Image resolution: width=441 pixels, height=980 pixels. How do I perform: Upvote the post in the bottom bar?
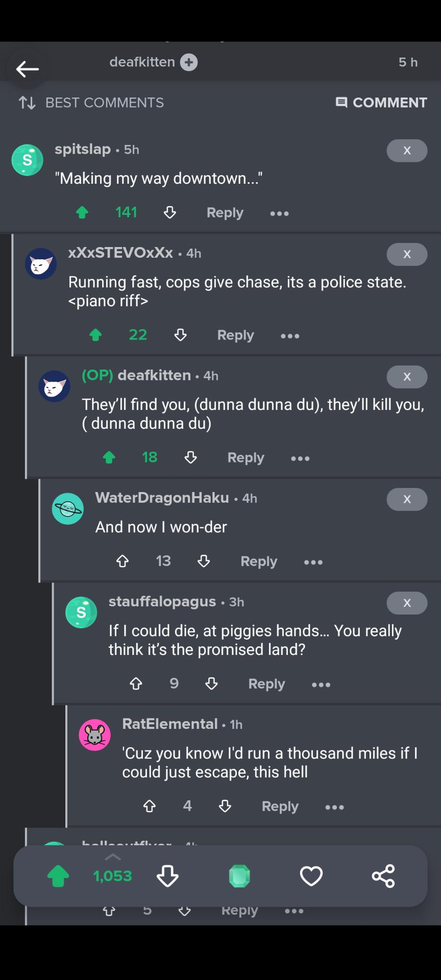[x=58, y=876]
